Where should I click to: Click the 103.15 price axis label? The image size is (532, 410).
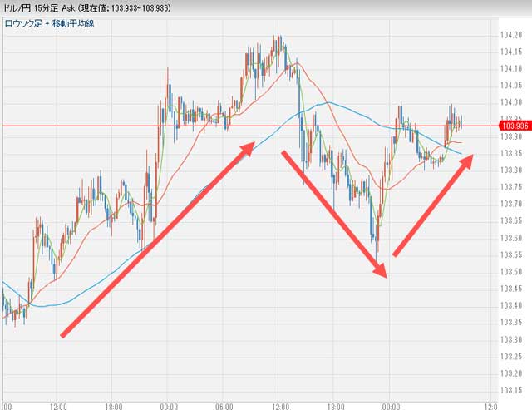[x=511, y=390]
